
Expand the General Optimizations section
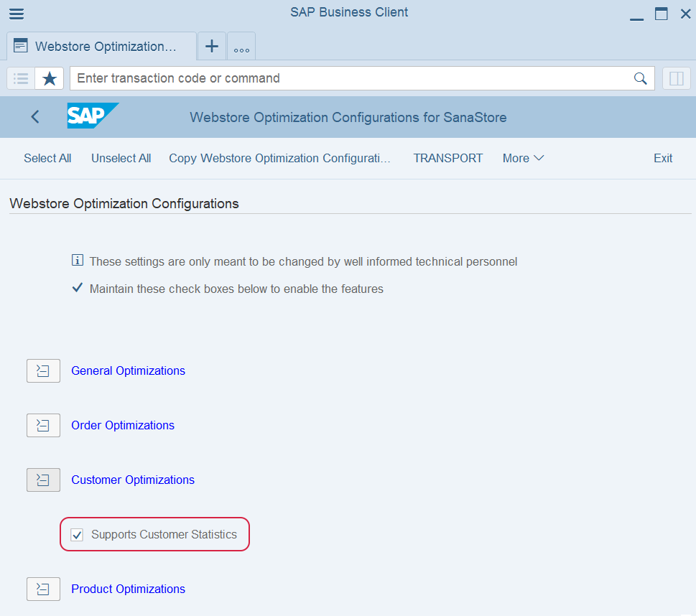(43, 371)
